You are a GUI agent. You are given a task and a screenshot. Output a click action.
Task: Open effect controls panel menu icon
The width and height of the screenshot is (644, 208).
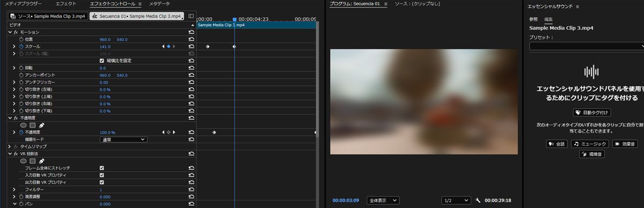point(140,4)
